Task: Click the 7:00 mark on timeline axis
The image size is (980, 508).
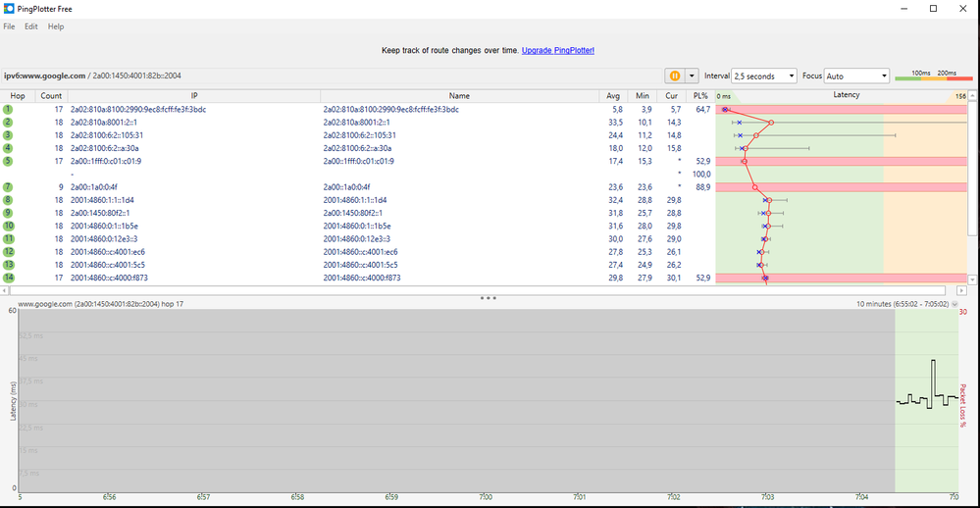Action: point(486,497)
